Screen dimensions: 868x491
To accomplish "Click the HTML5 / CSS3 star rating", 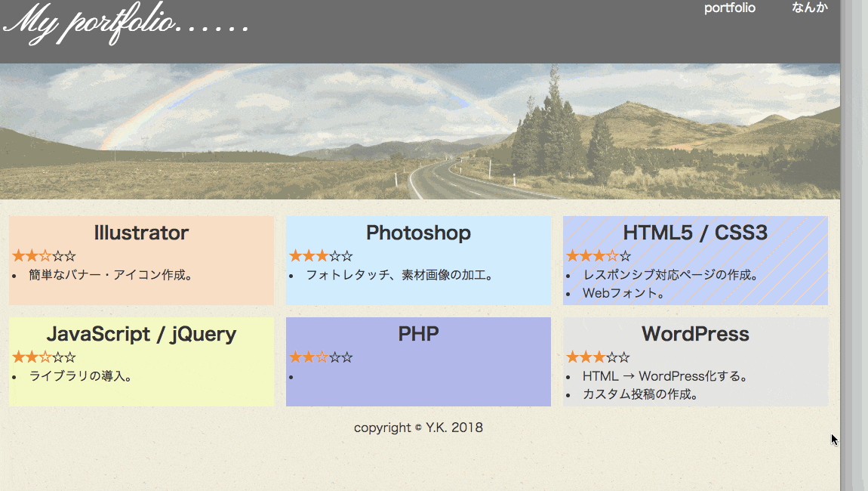I will [x=598, y=256].
